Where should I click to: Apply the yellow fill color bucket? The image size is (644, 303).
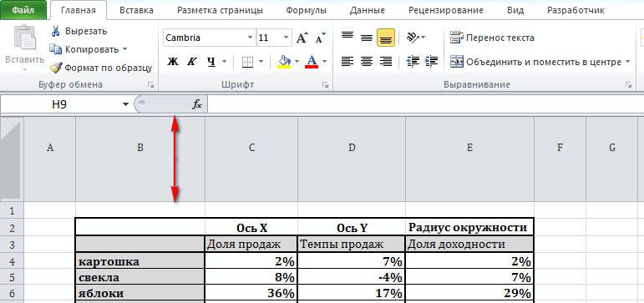(284, 62)
